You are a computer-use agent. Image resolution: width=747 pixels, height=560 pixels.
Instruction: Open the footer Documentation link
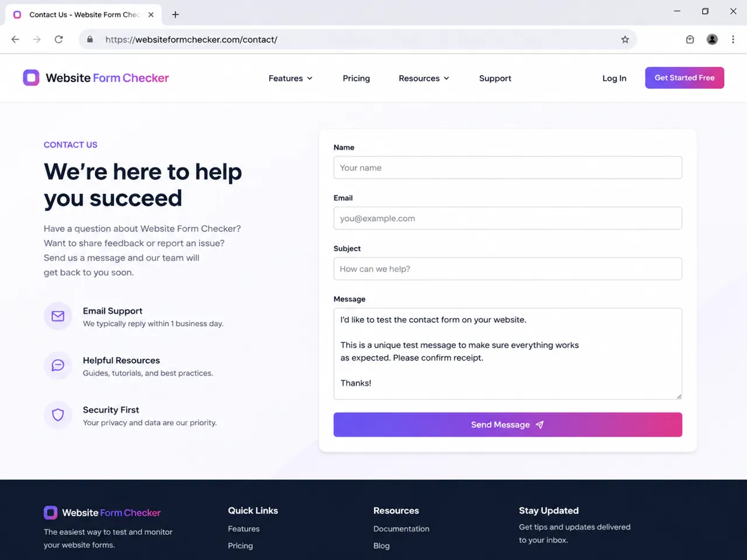pos(402,529)
